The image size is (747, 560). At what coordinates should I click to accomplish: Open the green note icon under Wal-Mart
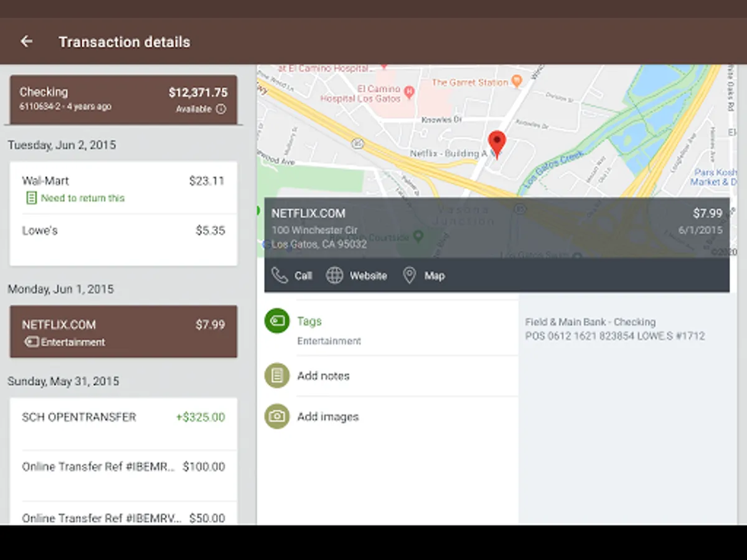(x=31, y=198)
